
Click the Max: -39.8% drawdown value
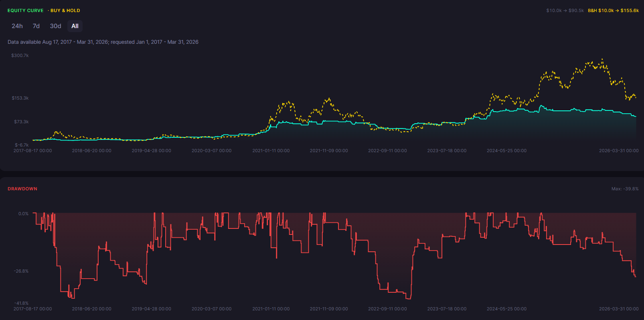tap(625, 189)
